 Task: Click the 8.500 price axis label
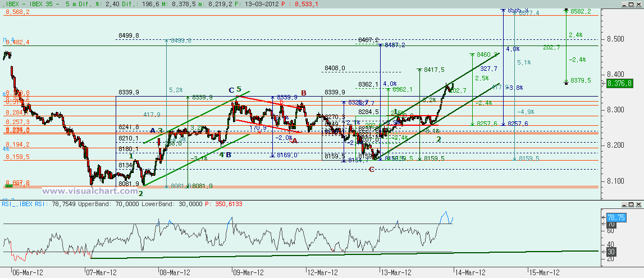tap(615, 39)
